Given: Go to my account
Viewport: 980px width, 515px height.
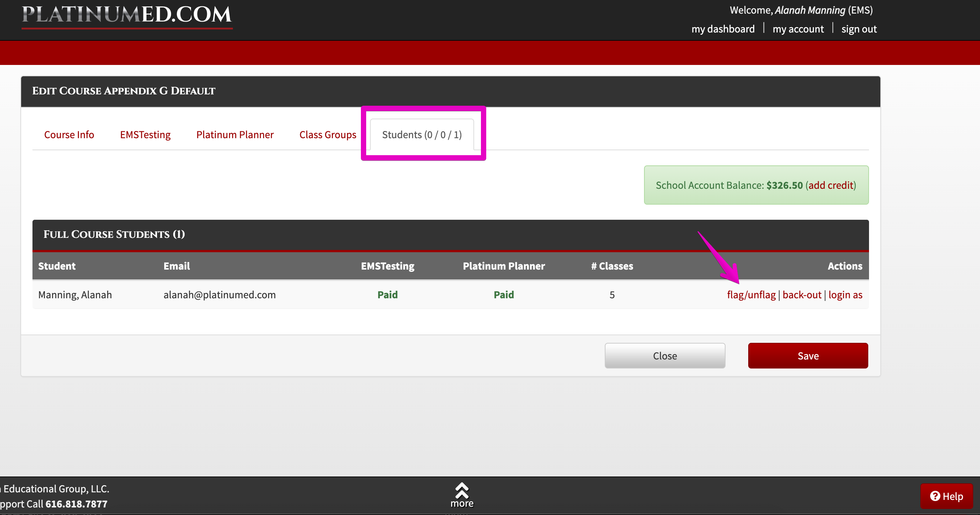Looking at the screenshot, I should point(798,29).
